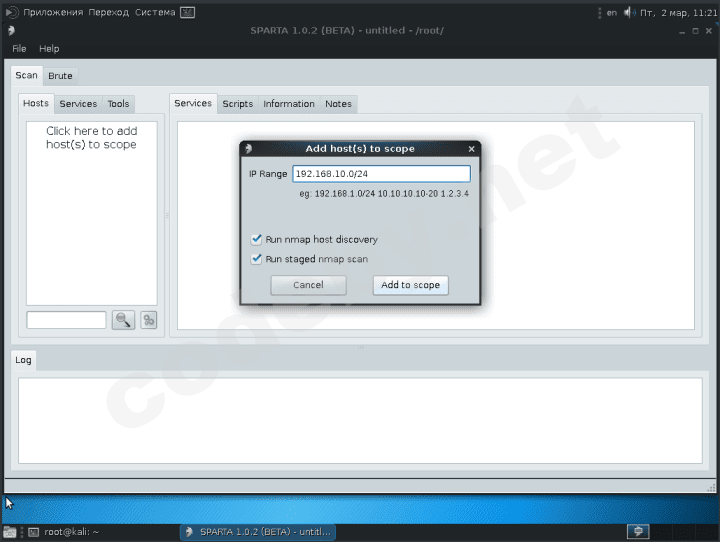Click the show desktop icon in bottom panel

point(9,532)
